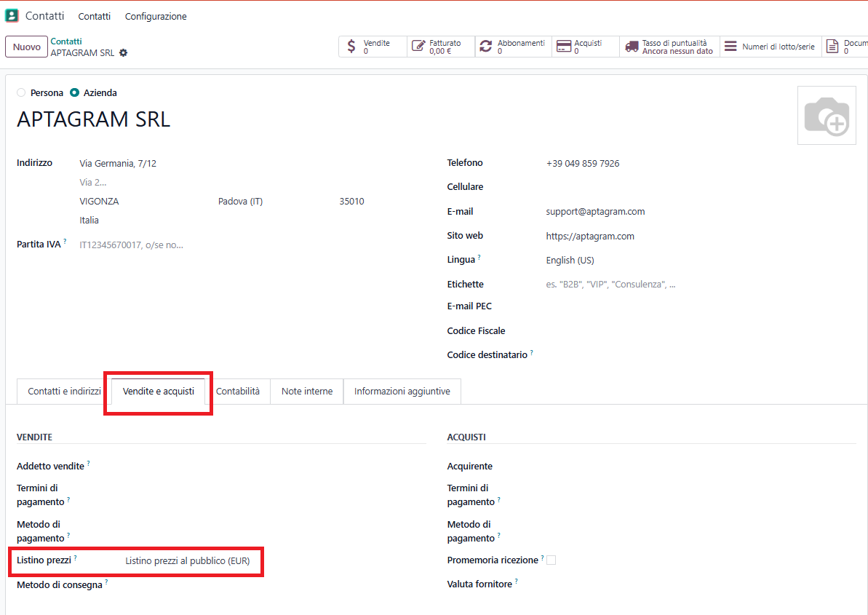This screenshot has width=868, height=615.
Task: Switch to Vendite e acquisti tab
Action: (159, 392)
